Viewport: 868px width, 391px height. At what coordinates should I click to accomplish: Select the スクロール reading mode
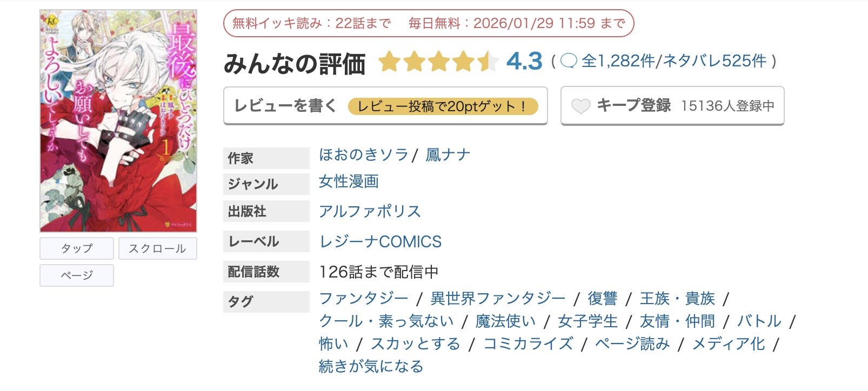[157, 248]
